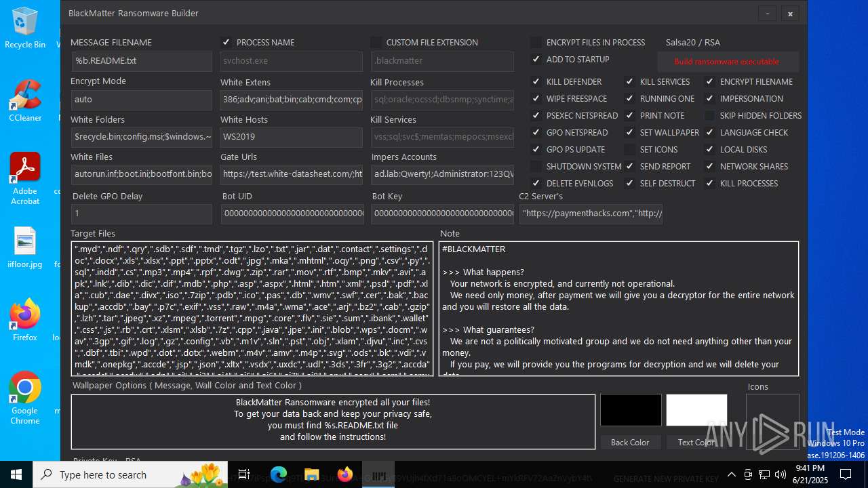Enable the SHUTDOWN SYSTEM checkbox

(536, 166)
